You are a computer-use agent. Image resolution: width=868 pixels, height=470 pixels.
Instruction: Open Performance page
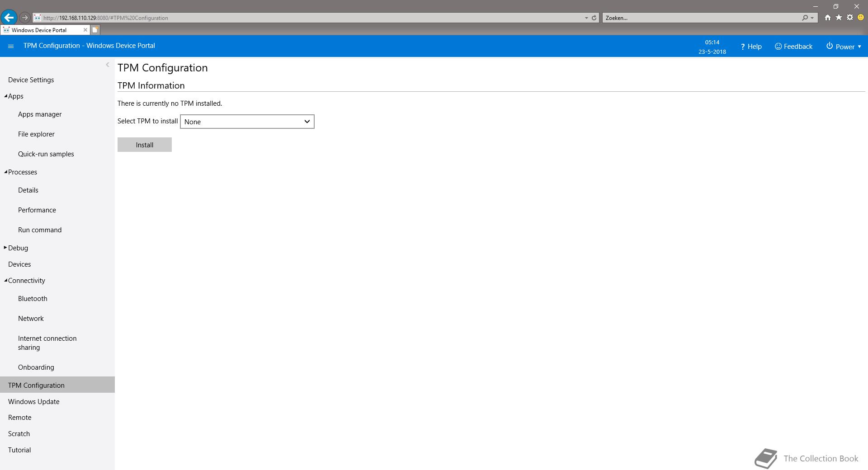[37, 210]
